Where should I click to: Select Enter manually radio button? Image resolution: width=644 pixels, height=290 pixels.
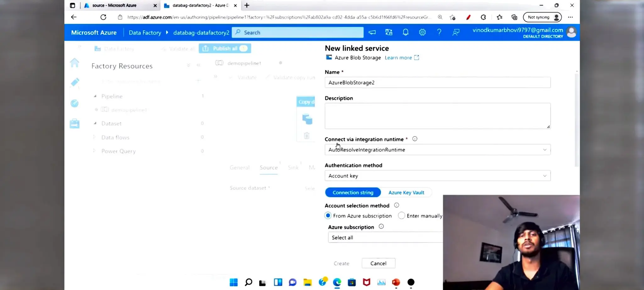(x=401, y=215)
